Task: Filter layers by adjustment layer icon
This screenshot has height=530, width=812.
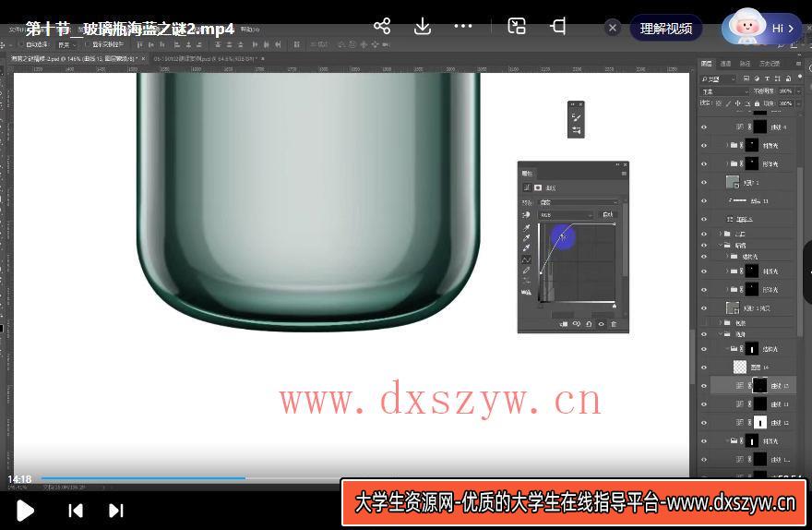Action: point(756,78)
